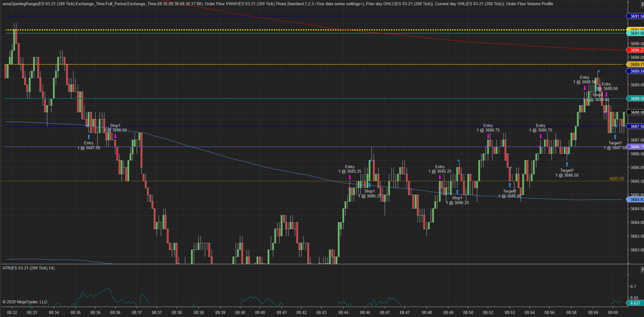Click the magenta arrow under Stop1 3686.50
The width and height of the screenshot is (644, 317).
(x=115, y=136)
